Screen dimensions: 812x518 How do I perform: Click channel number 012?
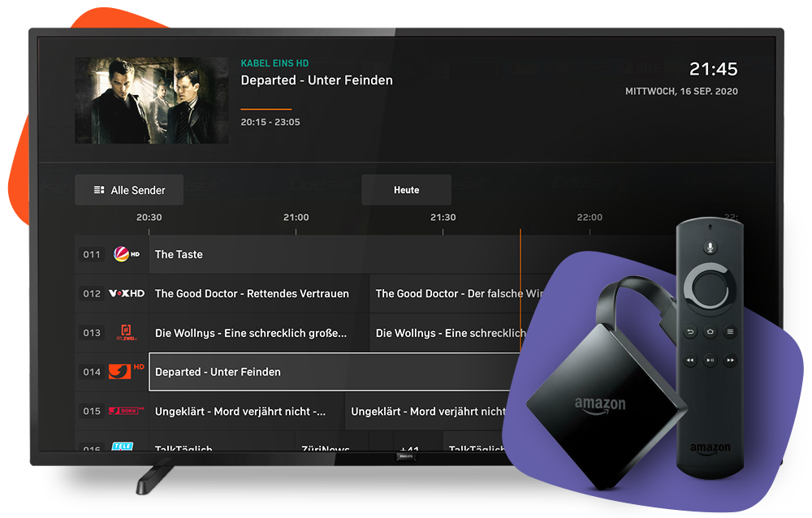pyautogui.click(x=92, y=294)
